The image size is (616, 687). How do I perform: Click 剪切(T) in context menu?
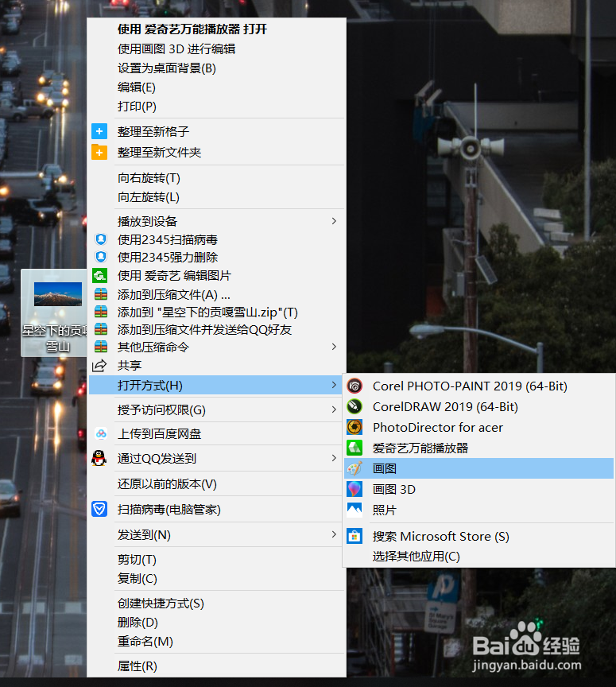coord(138,560)
